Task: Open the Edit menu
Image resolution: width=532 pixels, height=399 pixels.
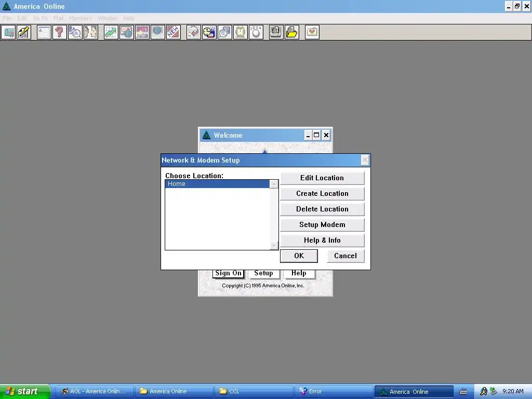Action: 22,18
